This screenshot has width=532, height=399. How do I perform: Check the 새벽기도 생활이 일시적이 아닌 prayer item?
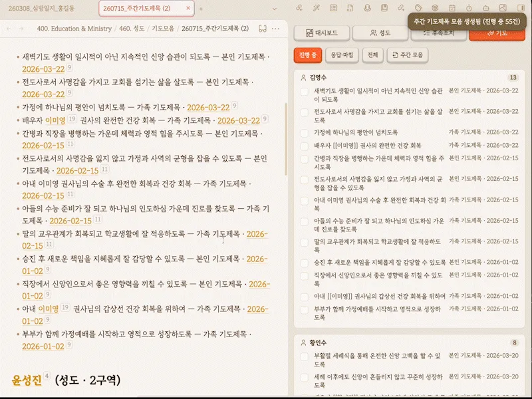[305, 92]
